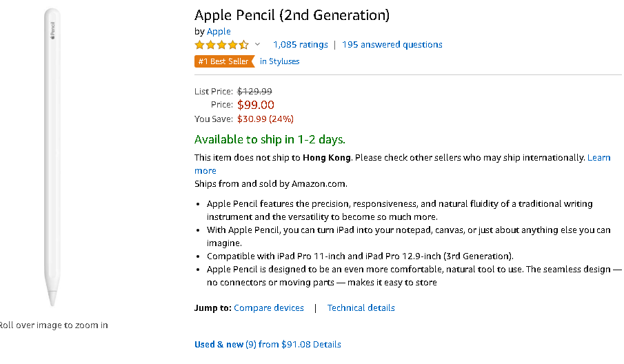Click the image zoom hint text
624x364 pixels.
click(x=53, y=325)
